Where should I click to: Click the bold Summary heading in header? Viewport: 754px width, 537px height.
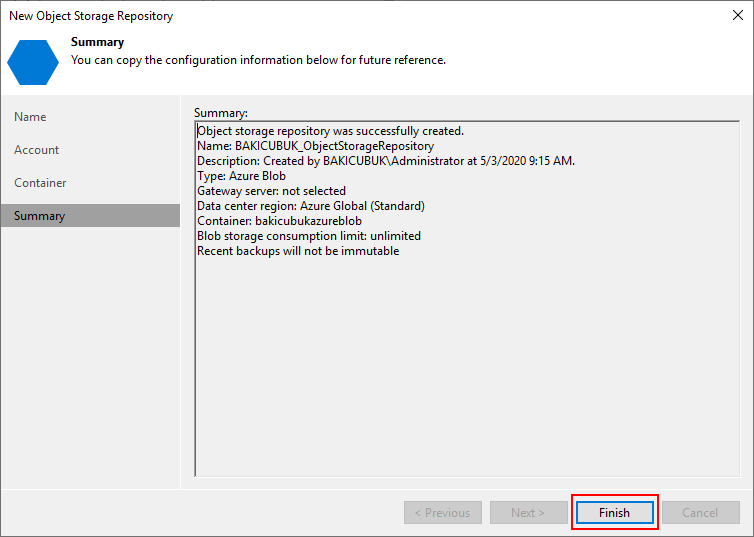click(x=98, y=42)
